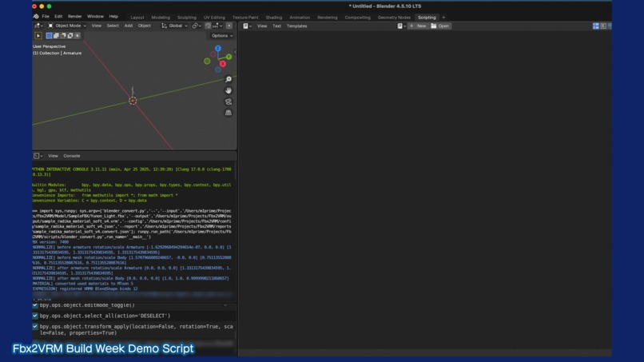Click the hand pan view icon

229,90
